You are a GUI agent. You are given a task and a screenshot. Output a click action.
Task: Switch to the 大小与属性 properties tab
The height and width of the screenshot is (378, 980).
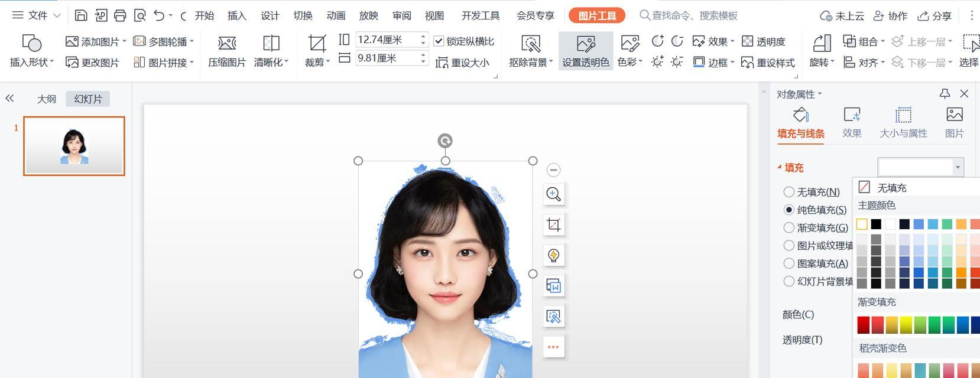pyautogui.click(x=903, y=122)
